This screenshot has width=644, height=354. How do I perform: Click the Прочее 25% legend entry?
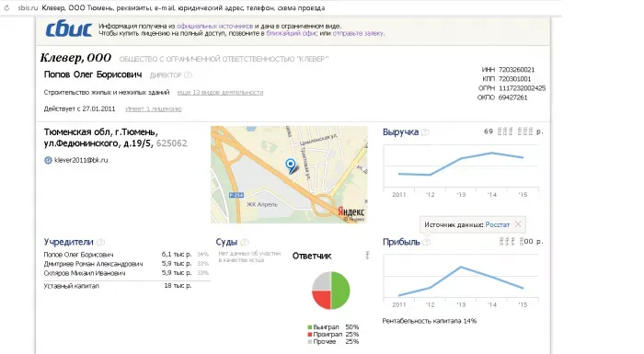[x=333, y=342]
